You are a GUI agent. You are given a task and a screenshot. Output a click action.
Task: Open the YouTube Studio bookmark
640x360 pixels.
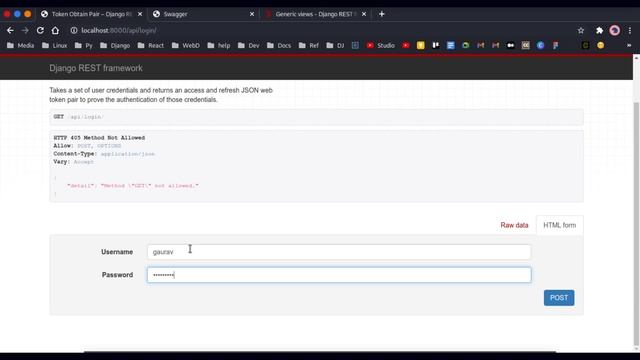click(380, 45)
